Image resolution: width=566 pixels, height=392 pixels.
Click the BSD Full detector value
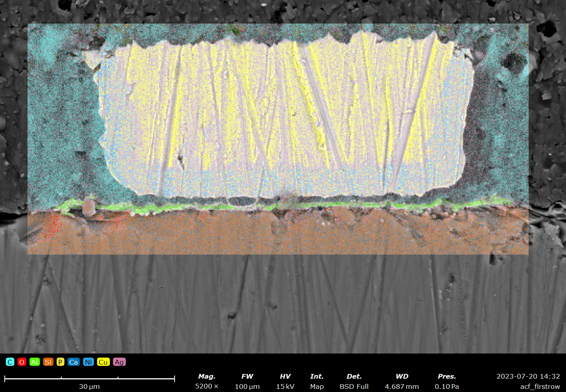354,386
